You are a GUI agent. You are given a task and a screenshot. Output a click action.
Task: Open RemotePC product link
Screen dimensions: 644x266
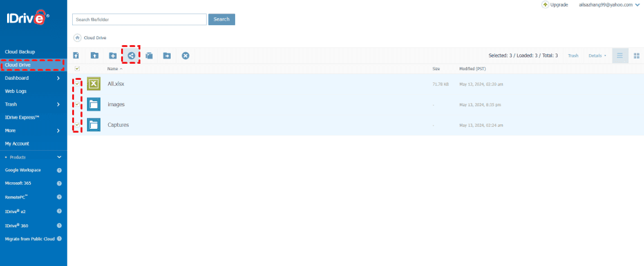[17, 197]
